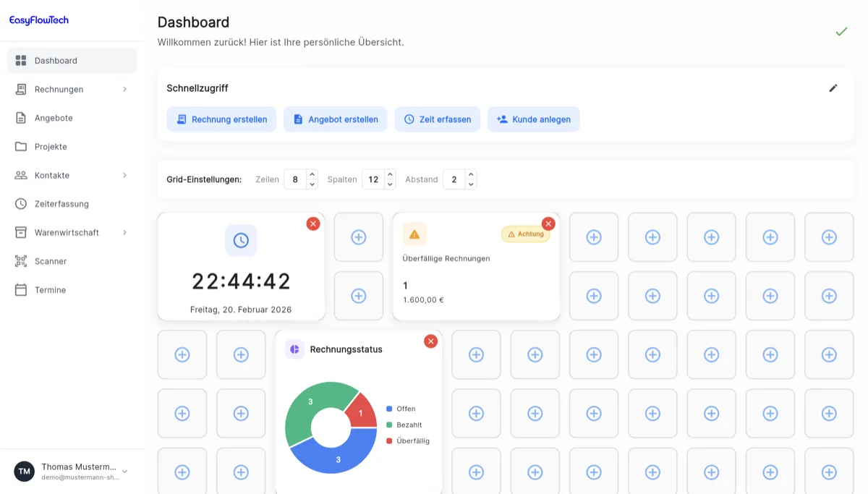Click the pencil icon to edit Schnellzugriff
The width and height of the screenshot is (868, 494).
[833, 88]
